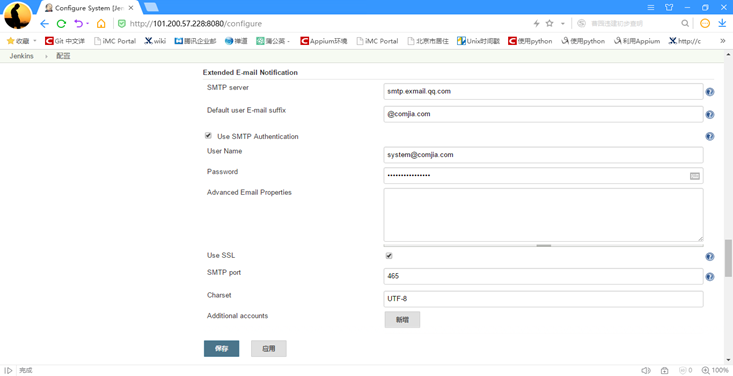The width and height of the screenshot is (733, 376).
Task: Bookmark this page with the star icon
Action: 550,23
